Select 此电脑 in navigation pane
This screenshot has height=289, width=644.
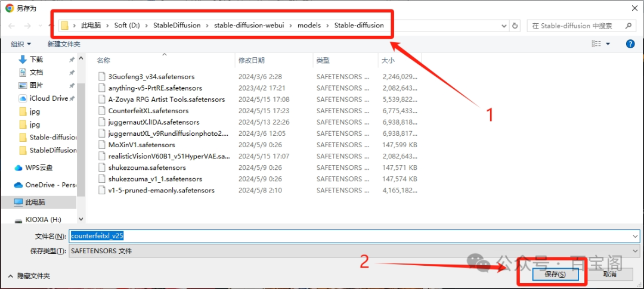pyautogui.click(x=35, y=202)
